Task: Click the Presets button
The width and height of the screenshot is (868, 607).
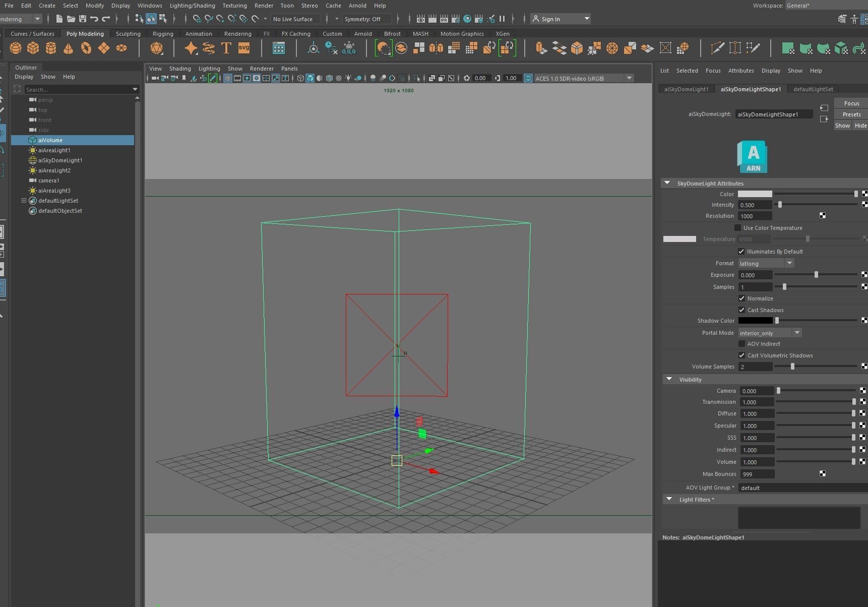Action: pyautogui.click(x=851, y=114)
